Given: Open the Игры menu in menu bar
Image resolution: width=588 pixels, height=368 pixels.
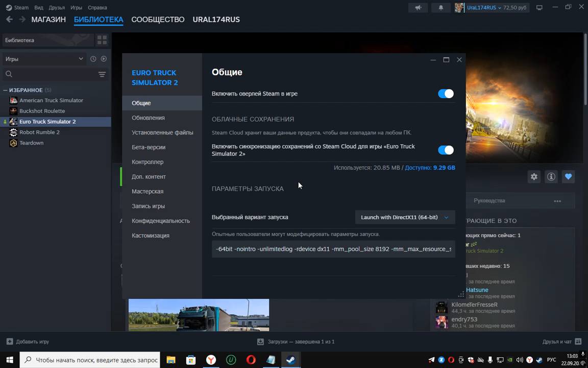Looking at the screenshot, I should pyautogui.click(x=77, y=8).
